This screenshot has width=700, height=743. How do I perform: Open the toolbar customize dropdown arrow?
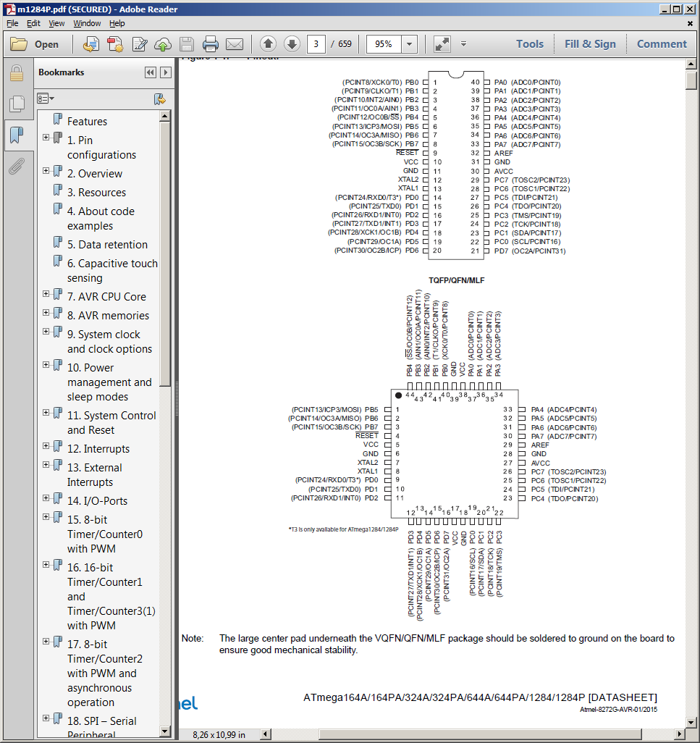pos(464,44)
